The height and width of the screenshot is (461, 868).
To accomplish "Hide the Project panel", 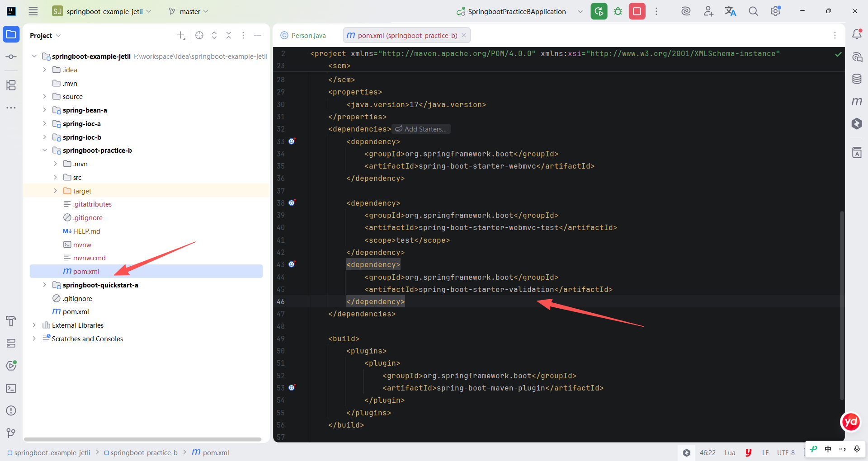I will pos(258,35).
